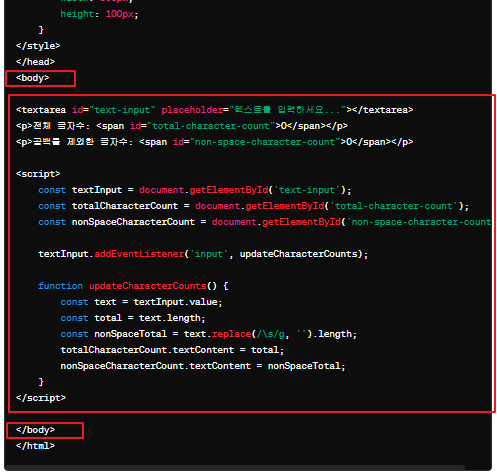Click the "nonSpaceCharacterCount.textContent = nonSpaceTotal;" line
The image size is (497, 476).
coord(203,366)
